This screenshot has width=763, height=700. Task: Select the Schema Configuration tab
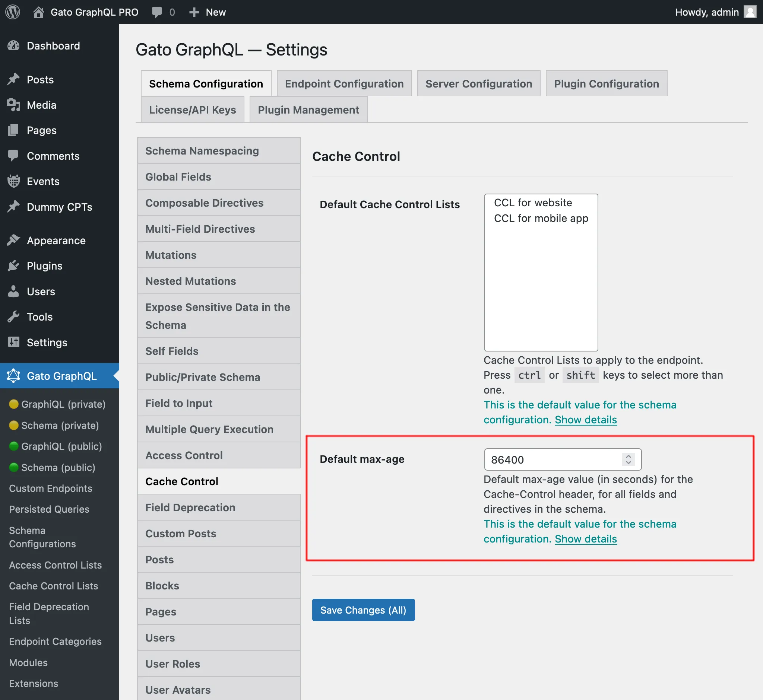tap(206, 83)
